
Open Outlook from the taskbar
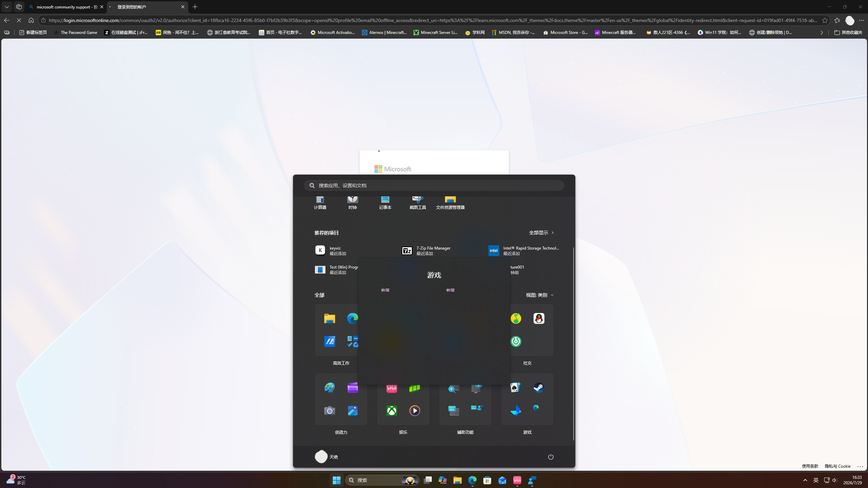[x=502, y=480]
